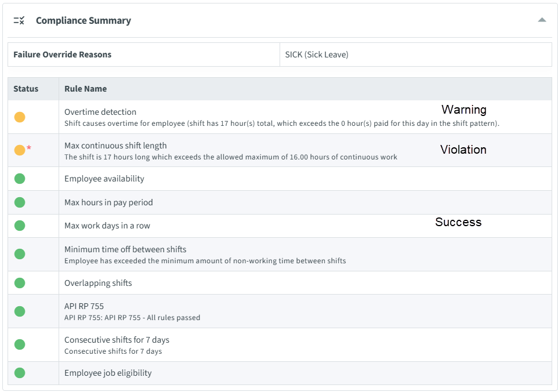Collapse the Compliance Summary panel
This screenshot has width=558, height=392.
click(x=542, y=20)
